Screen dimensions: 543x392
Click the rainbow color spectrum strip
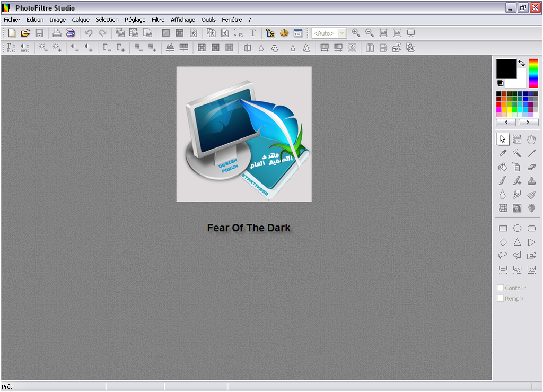[x=533, y=73]
